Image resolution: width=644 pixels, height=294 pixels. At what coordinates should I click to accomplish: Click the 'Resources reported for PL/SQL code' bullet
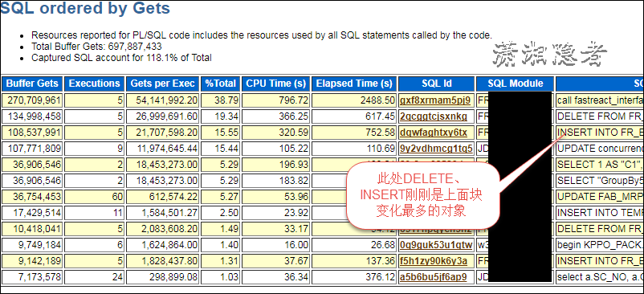coord(262,35)
